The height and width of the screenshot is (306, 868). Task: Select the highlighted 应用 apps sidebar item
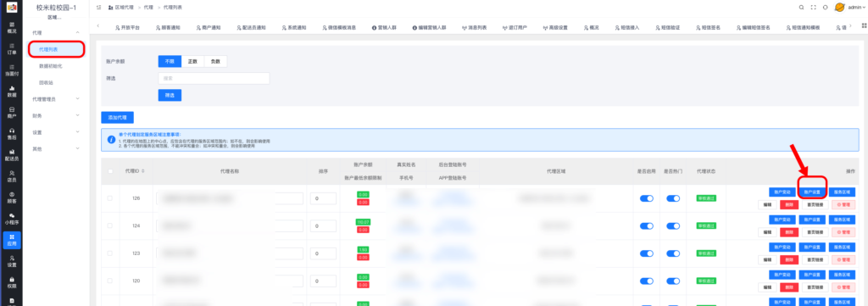pyautogui.click(x=12, y=240)
